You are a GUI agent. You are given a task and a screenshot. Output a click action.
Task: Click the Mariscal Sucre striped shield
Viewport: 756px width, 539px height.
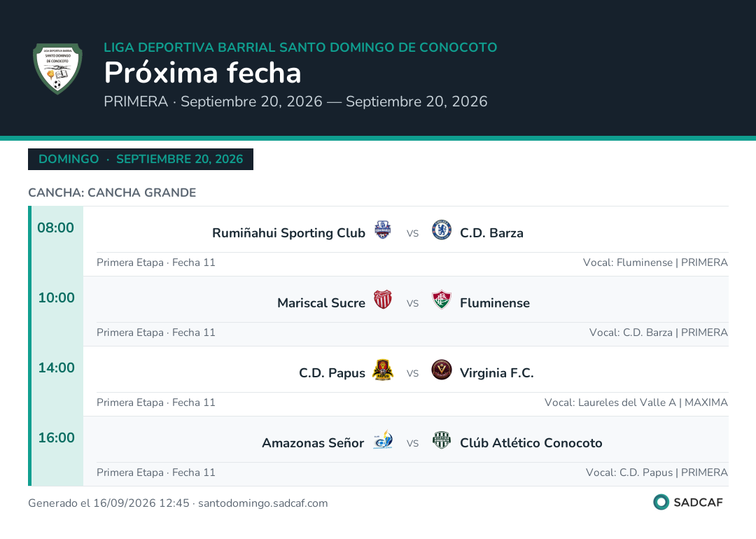click(x=383, y=300)
